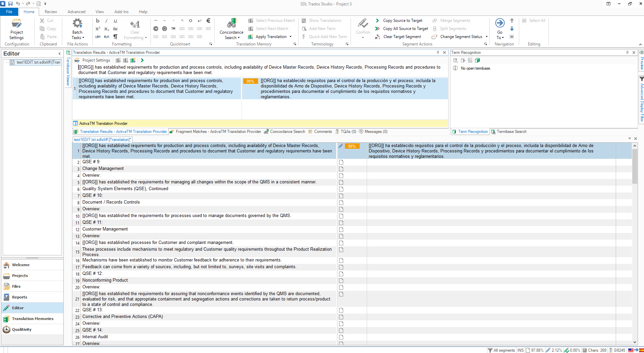Toggle show formatting paragraph marks
Image resolution: width=644 pixels, height=353 pixels.
pyautogui.click(x=115, y=37)
